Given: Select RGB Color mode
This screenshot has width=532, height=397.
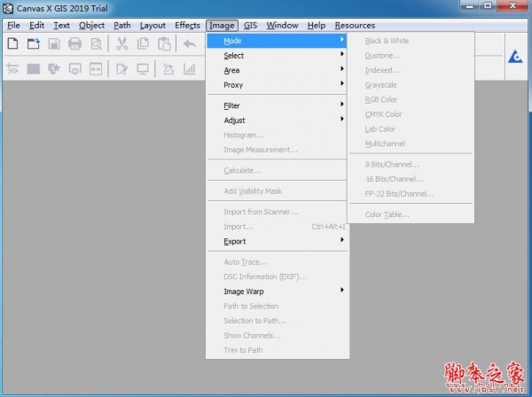Looking at the screenshot, I should click(x=411, y=99).
